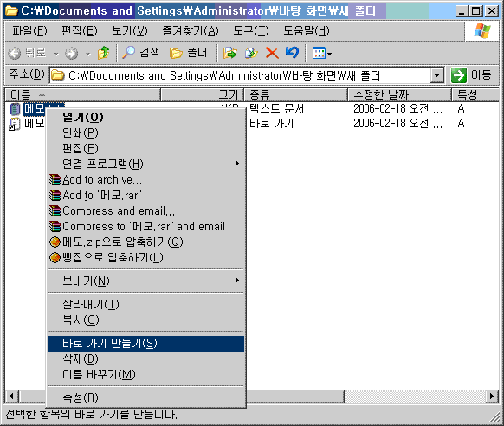Expand the address bar dropdown
This screenshot has height=426, width=504.
pos(436,76)
